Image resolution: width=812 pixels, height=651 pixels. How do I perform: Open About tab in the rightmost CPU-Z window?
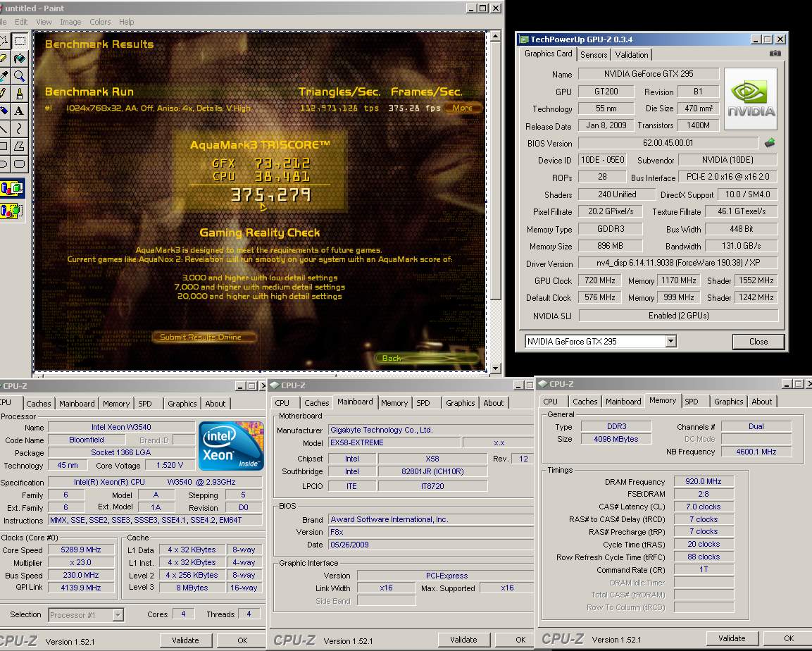(x=761, y=402)
